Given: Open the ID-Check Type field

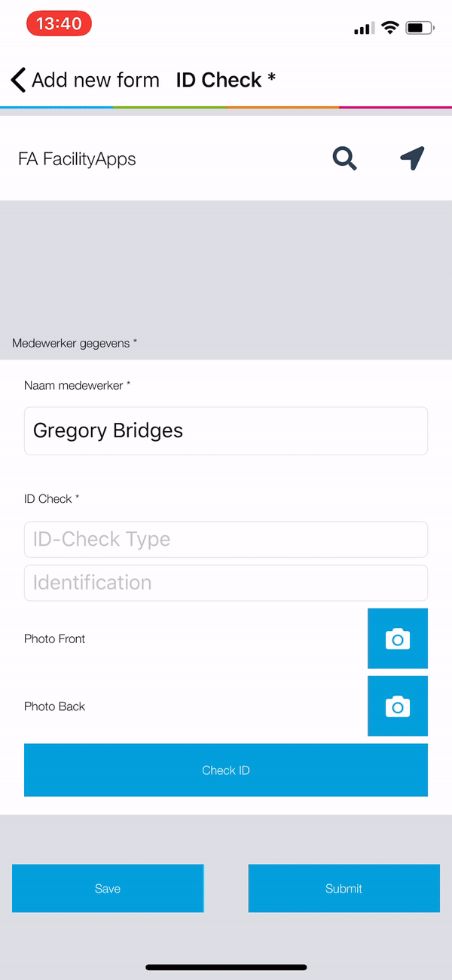Looking at the screenshot, I should pyautogui.click(x=226, y=539).
